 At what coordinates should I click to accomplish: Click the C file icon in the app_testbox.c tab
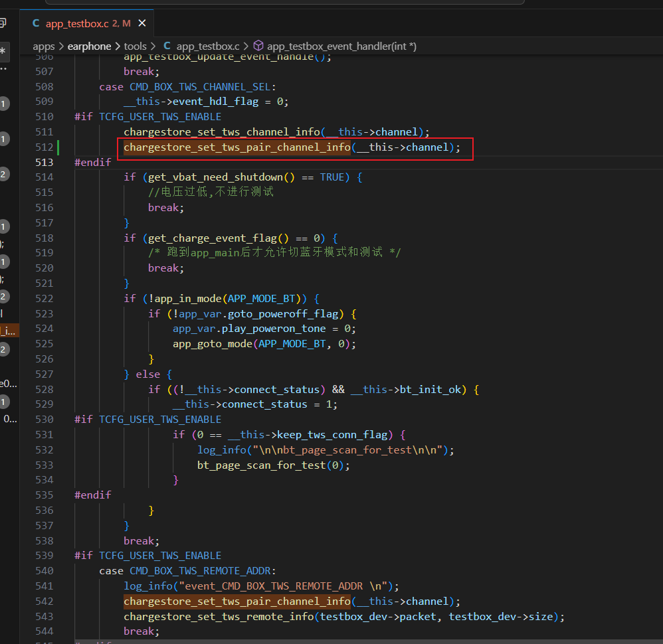pos(37,23)
